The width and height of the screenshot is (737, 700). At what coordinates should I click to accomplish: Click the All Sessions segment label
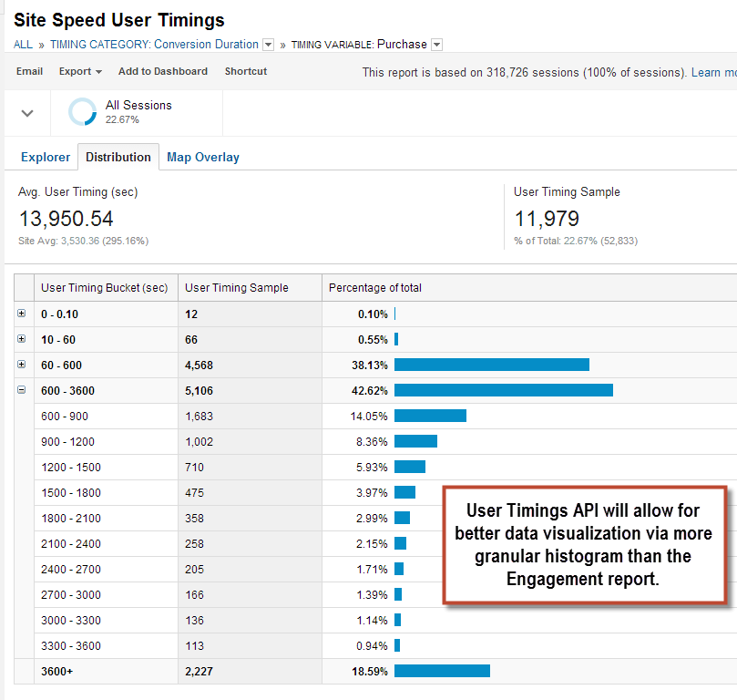(138, 106)
